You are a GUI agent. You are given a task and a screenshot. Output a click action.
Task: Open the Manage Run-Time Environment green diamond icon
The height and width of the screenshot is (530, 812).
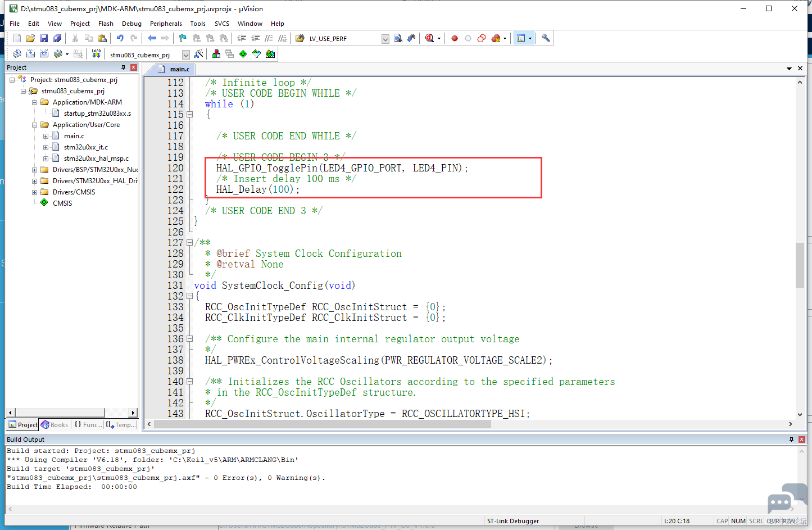pos(243,54)
